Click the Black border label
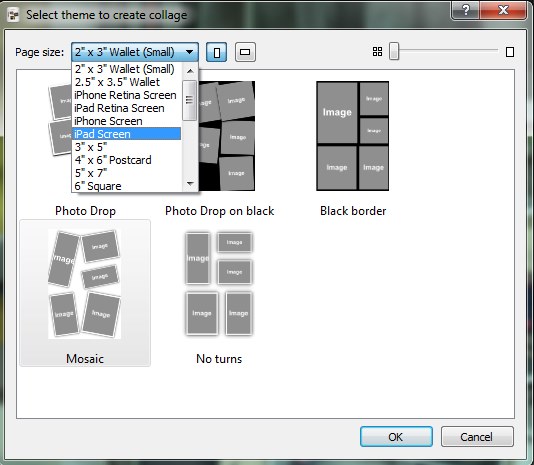The height and width of the screenshot is (465, 534). coord(353,211)
